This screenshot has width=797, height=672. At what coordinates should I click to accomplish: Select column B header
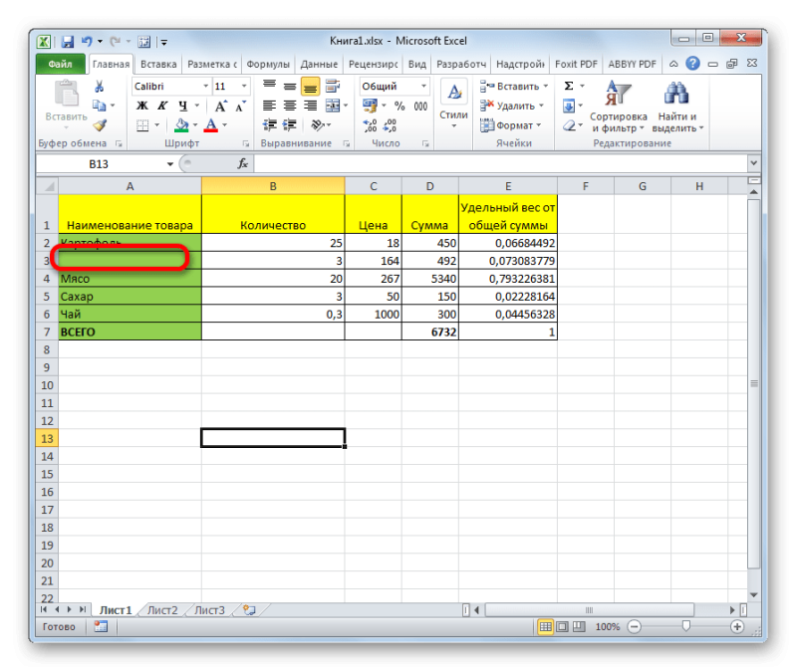tap(273, 186)
